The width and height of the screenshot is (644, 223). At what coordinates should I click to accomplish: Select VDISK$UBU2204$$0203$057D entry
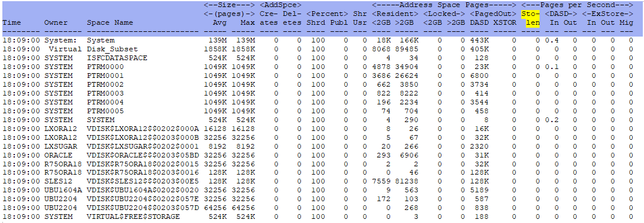tap(143, 208)
